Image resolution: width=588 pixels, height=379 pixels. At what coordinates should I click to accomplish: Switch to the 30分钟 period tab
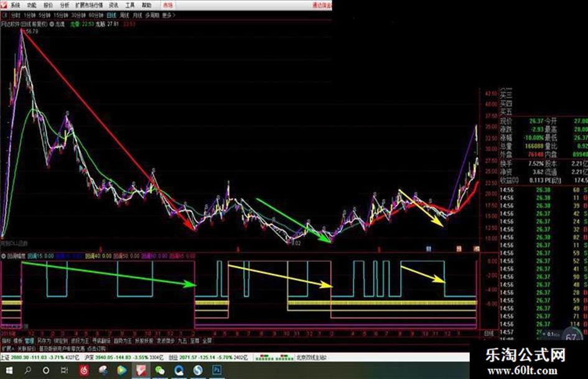point(78,16)
